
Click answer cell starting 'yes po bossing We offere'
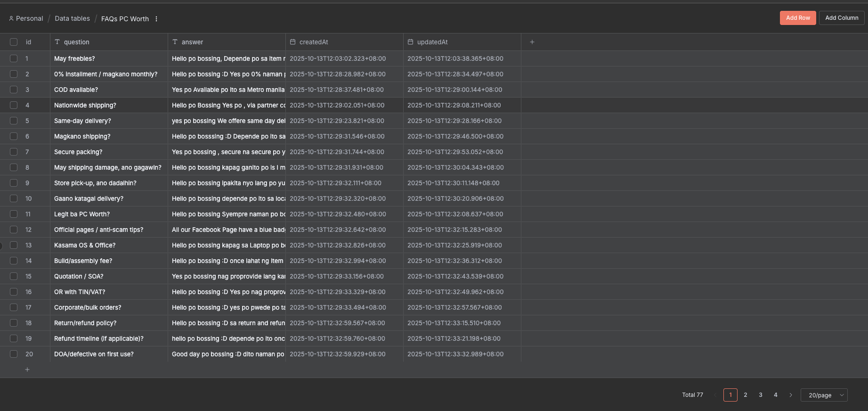(x=227, y=121)
